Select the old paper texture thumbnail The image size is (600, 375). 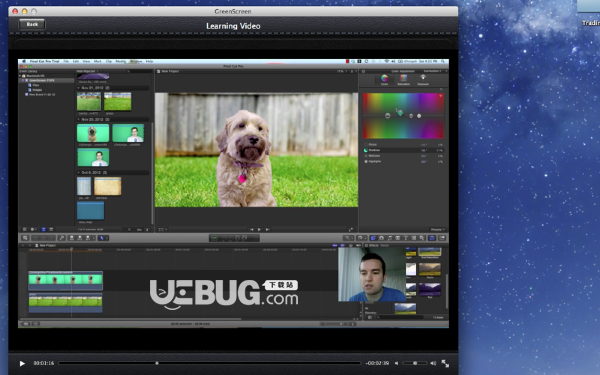108,186
